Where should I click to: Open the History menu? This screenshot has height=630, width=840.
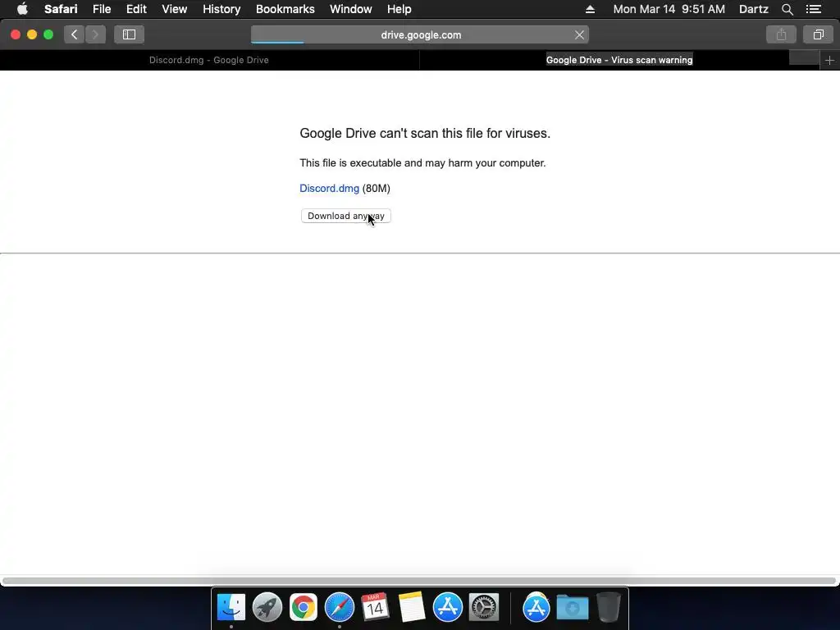221,9
